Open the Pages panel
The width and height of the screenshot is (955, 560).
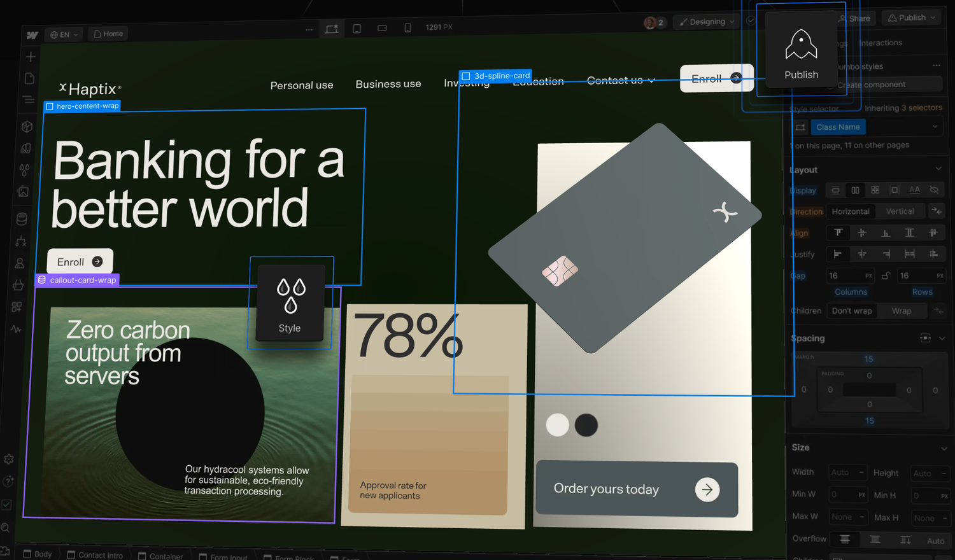point(29,78)
